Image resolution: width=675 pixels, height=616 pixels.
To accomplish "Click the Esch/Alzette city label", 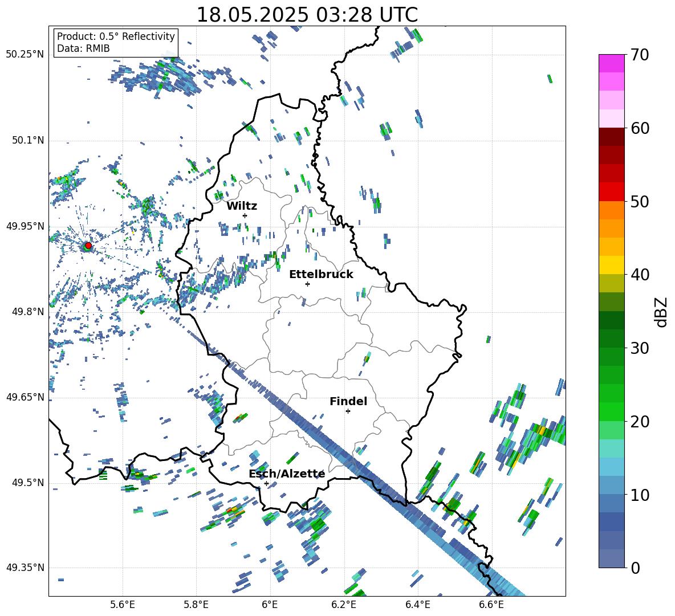I will 287,474.
